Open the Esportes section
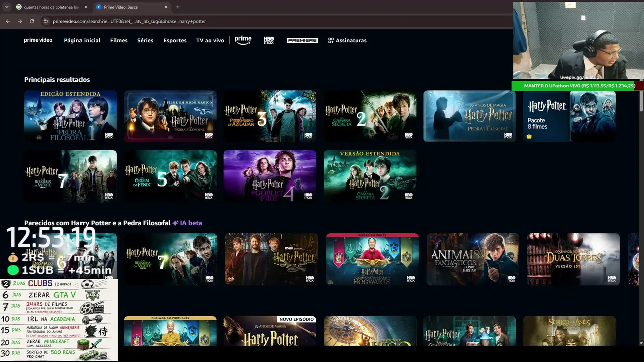This screenshot has height=362, width=644. (175, 40)
